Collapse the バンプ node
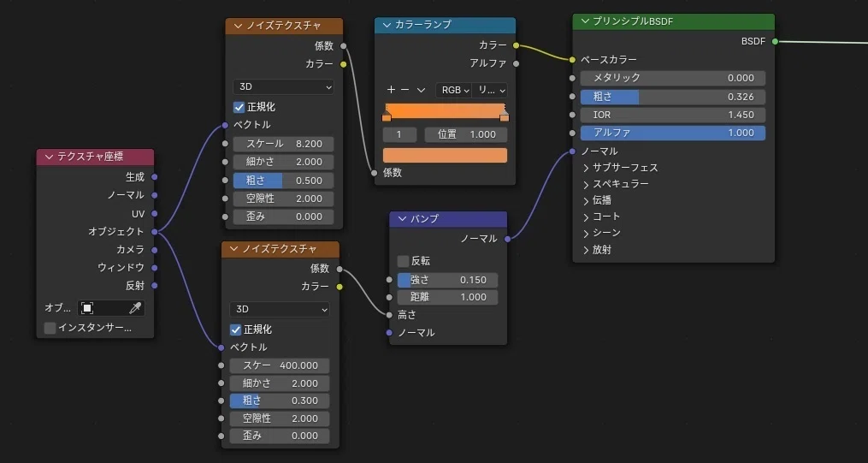Image resolution: width=868 pixels, height=463 pixels. (x=402, y=219)
